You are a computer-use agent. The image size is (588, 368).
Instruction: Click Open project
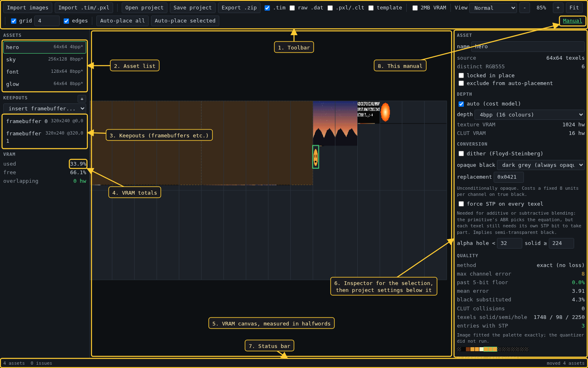pyautogui.click(x=144, y=8)
